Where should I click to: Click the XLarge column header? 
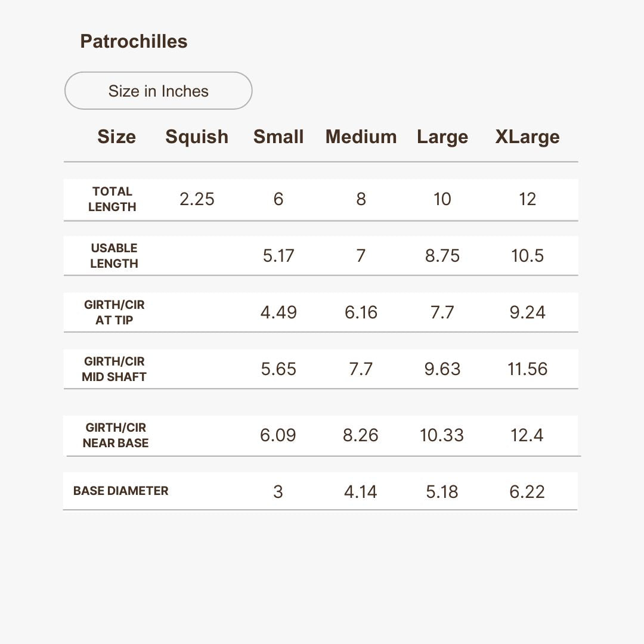tap(527, 137)
